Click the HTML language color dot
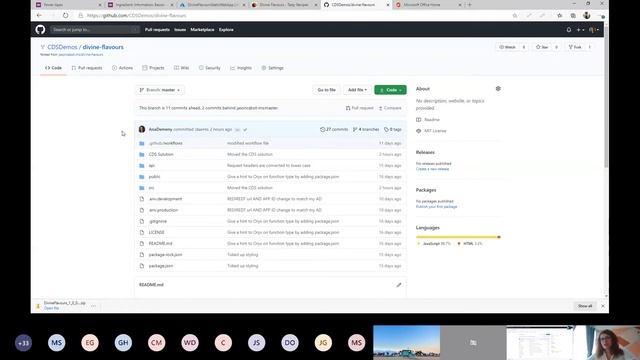Viewport: 640px width, 360px height. tap(459, 244)
